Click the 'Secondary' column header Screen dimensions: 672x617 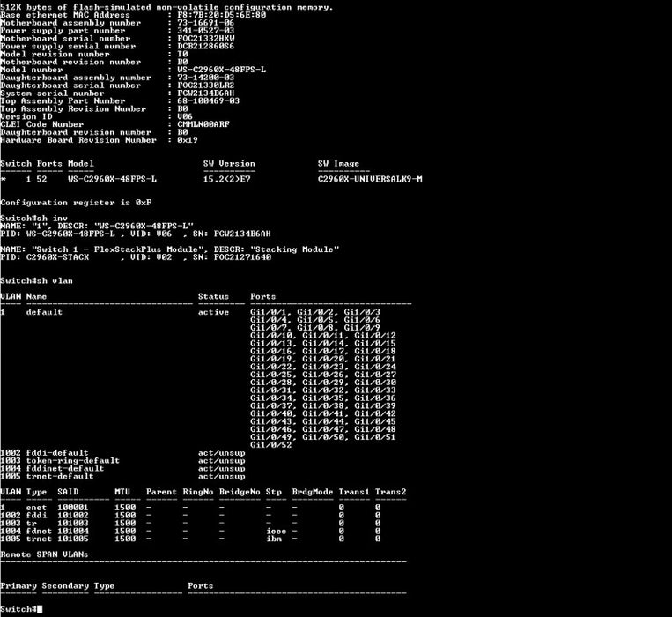(x=65, y=585)
